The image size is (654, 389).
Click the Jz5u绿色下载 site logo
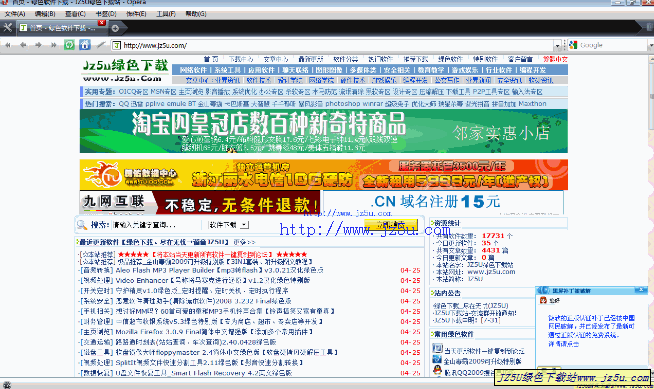click(x=125, y=70)
